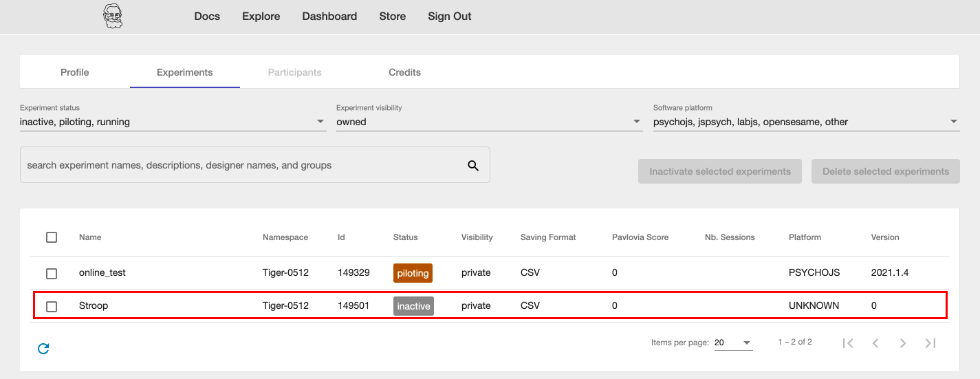The height and width of the screenshot is (379, 980).
Task: Open the Experiment status dropdown
Action: 173,122
